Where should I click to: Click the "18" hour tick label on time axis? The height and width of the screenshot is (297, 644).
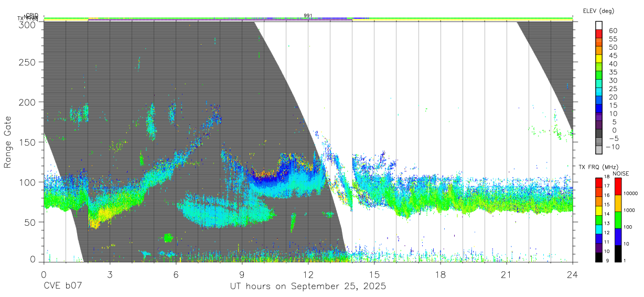click(440, 275)
